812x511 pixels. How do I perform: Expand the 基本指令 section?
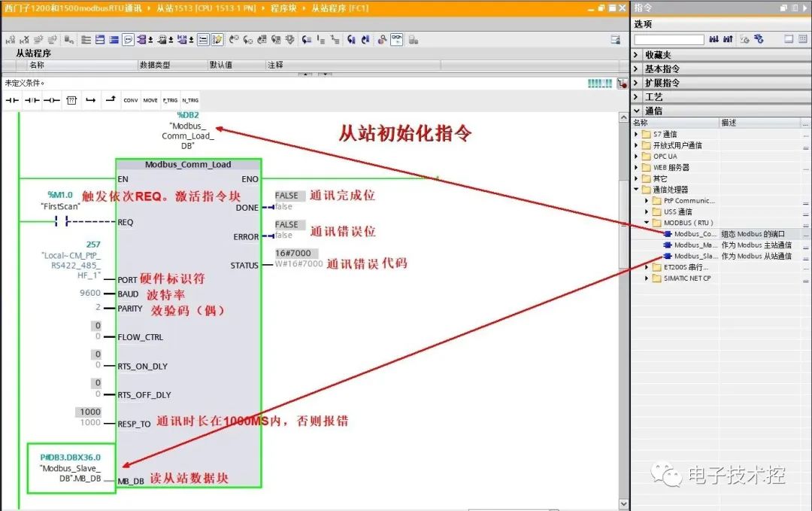click(636, 68)
